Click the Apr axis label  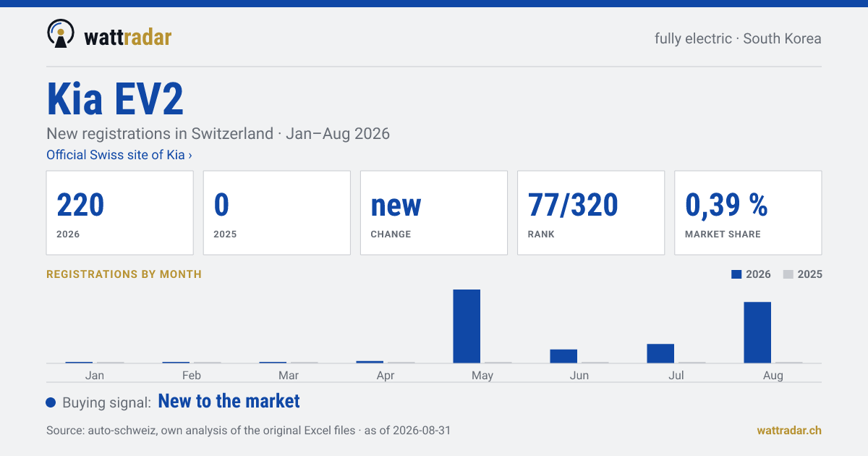coord(386,376)
